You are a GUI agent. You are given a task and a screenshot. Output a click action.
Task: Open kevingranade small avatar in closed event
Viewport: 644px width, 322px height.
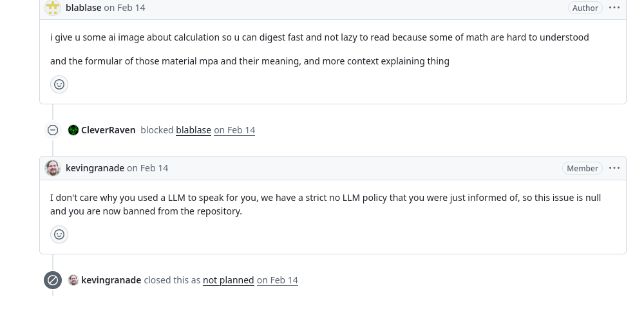(73, 280)
